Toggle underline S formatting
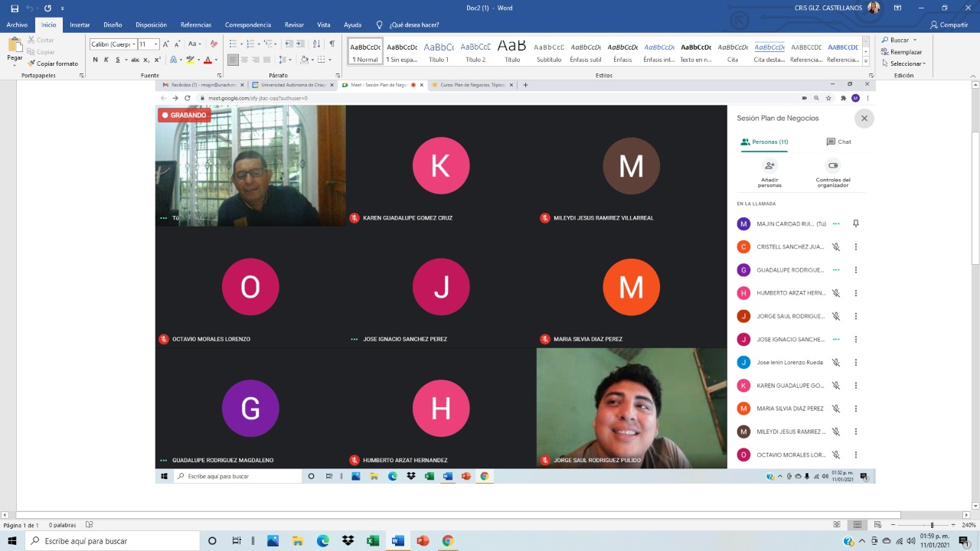The height and width of the screenshot is (551, 980). tap(117, 60)
